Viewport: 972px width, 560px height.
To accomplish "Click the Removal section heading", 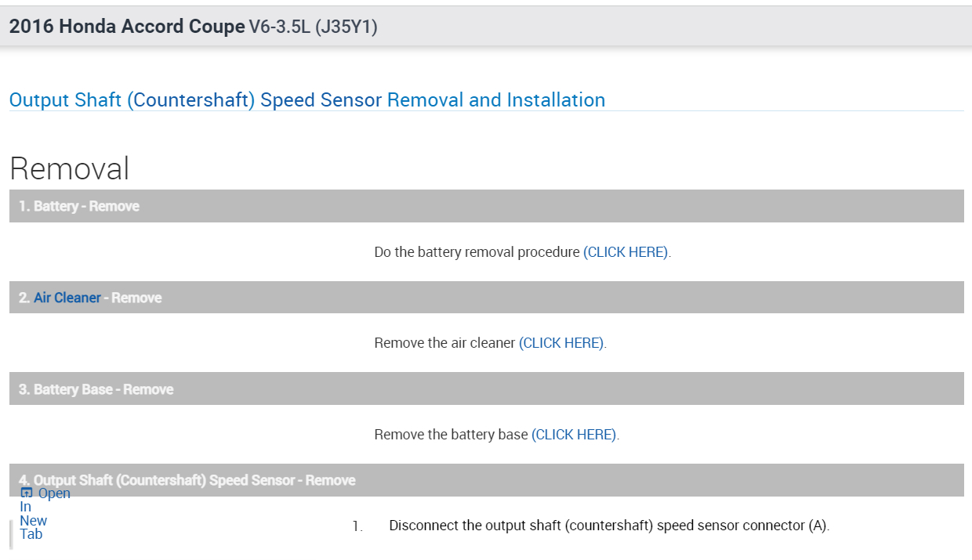I will pyautogui.click(x=69, y=168).
